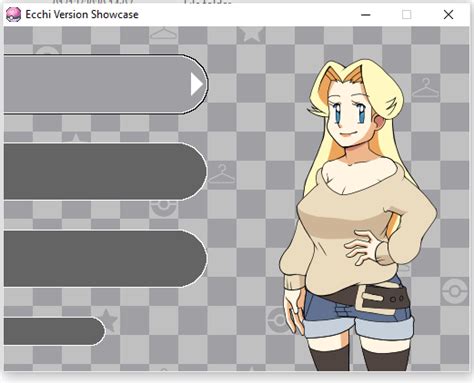Image resolution: width=474 pixels, height=383 pixels.
Task: Choose the second dark menu bar
Action: 105,172
